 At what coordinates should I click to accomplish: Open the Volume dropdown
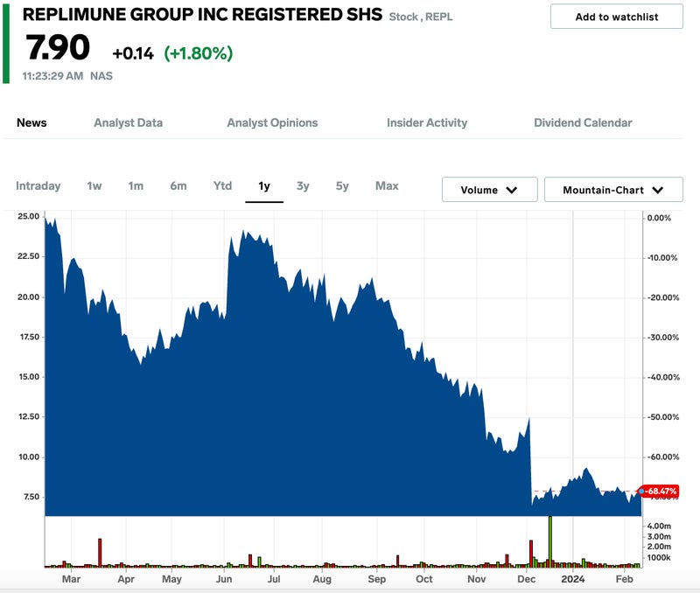tap(489, 190)
